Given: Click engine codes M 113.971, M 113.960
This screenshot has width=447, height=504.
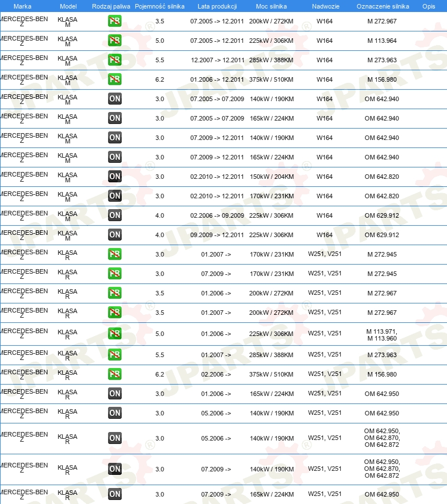Looking at the screenshot, I should pyautogui.click(x=382, y=335).
